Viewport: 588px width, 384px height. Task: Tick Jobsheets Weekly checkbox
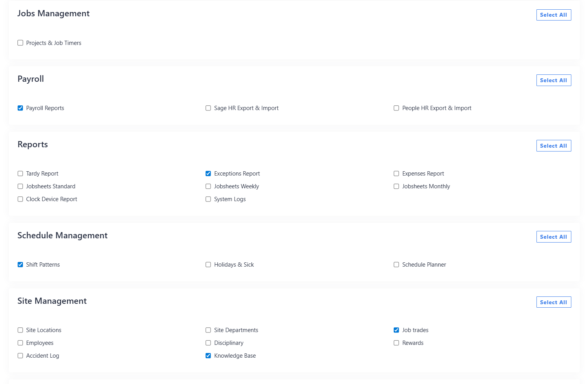tap(208, 186)
